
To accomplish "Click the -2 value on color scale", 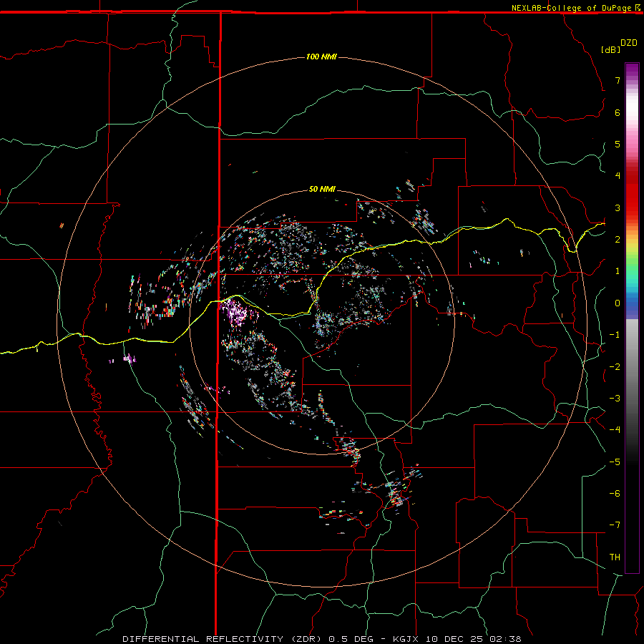I will point(615,367).
